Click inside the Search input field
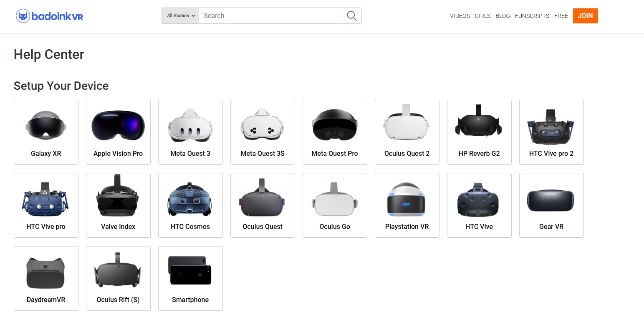This screenshot has width=644, height=315. coord(271,15)
